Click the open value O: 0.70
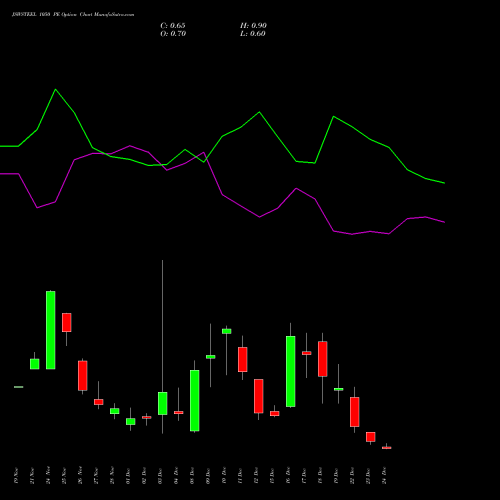The height and width of the screenshot is (500, 500). pos(173,34)
